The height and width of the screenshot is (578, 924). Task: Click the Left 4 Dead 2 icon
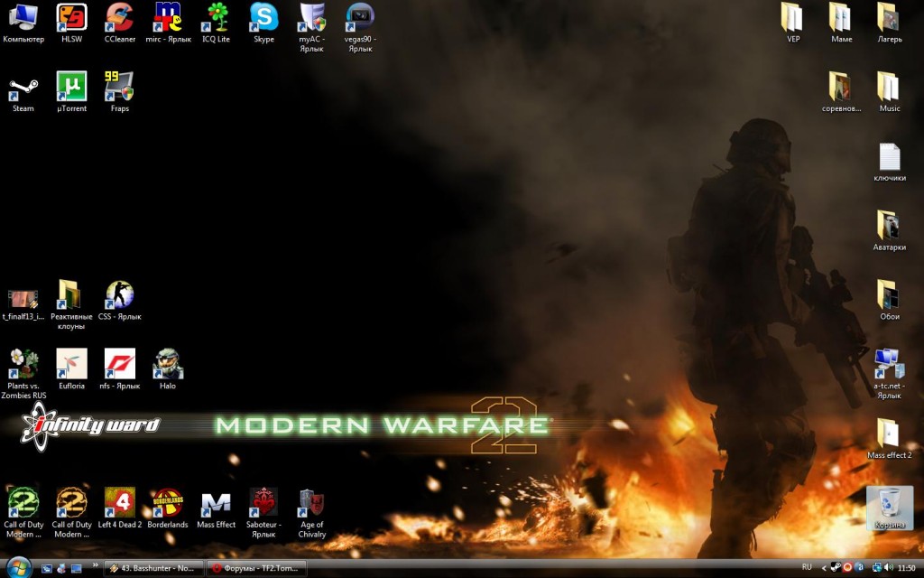click(119, 503)
